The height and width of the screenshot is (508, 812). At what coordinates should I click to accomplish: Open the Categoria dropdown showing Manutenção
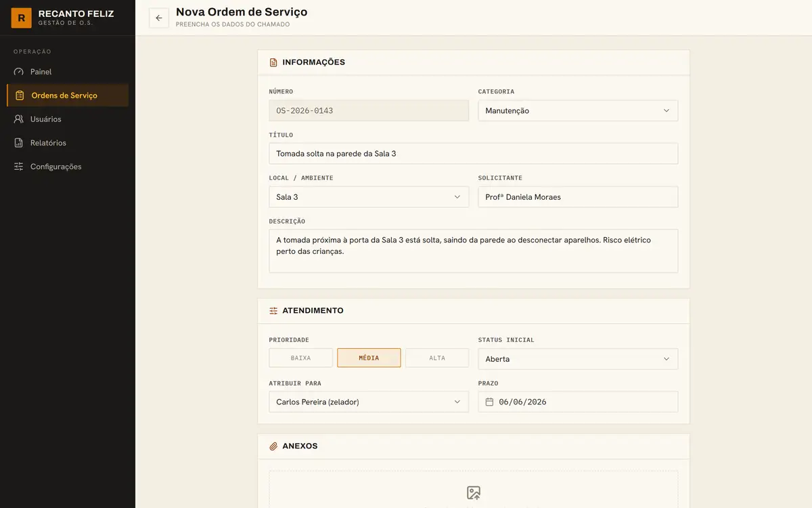coord(578,110)
